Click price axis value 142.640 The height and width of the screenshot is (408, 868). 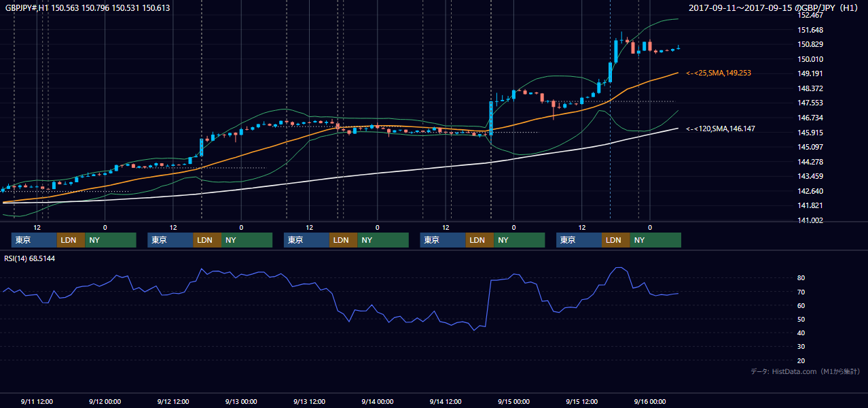(810, 191)
